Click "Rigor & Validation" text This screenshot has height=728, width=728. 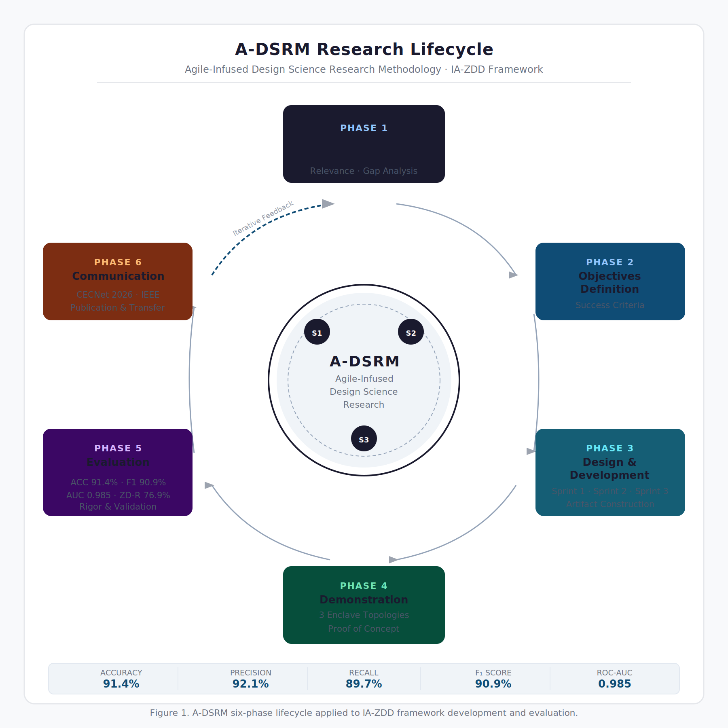tap(118, 507)
